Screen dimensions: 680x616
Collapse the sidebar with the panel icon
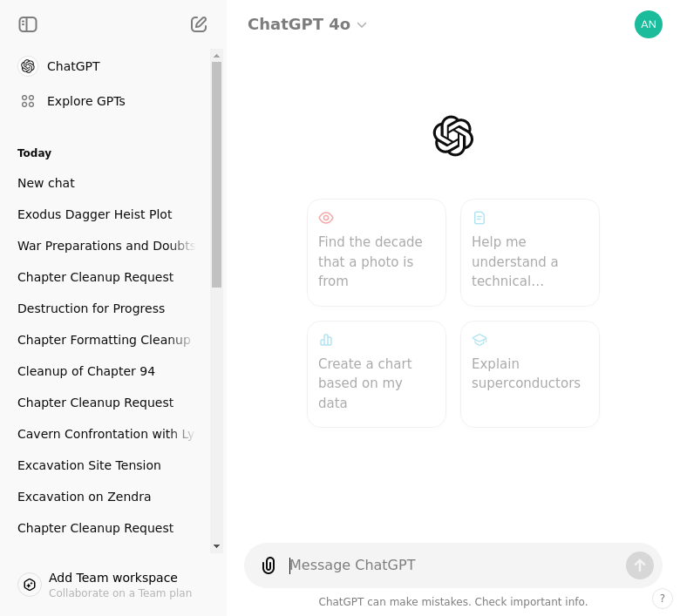point(28,24)
